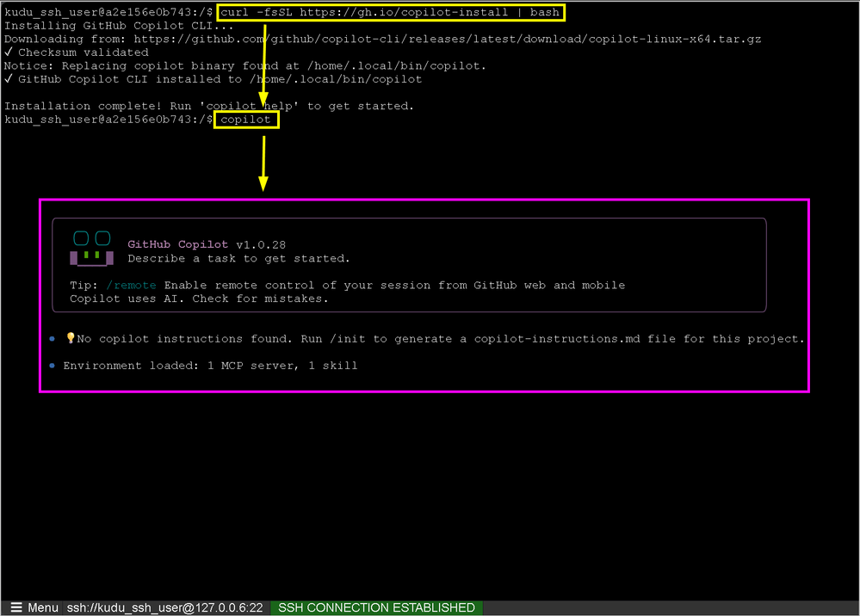Viewport: 860px width, 616px height.
Task: Click 'Enable remote control of your session' tip
Action: click(394, 285)
